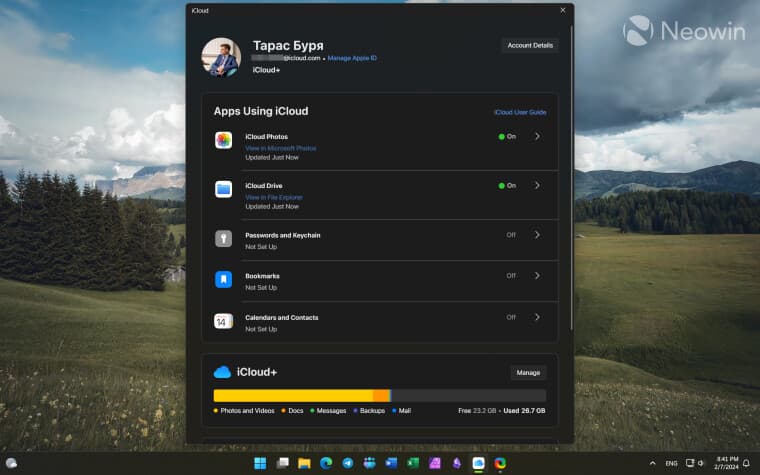Screen dimensions: 760x475
Task: Open the purple gem app in taskbar
Action: [x=457, y=463]
